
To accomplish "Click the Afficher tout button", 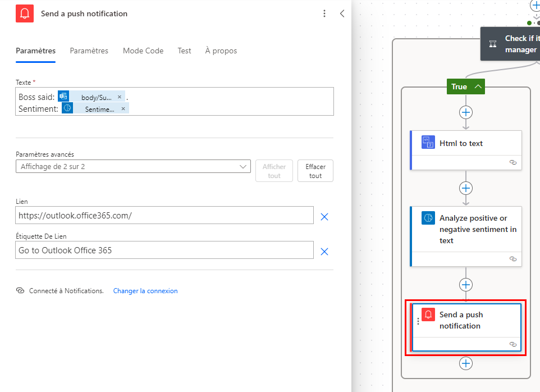I will click(x=274, y=171).
